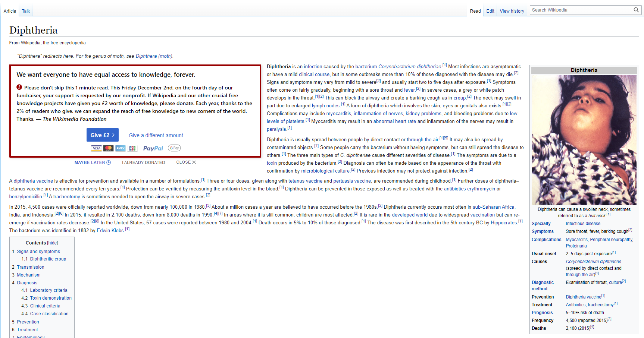Open the lymph nodes link

click(326, 106)
